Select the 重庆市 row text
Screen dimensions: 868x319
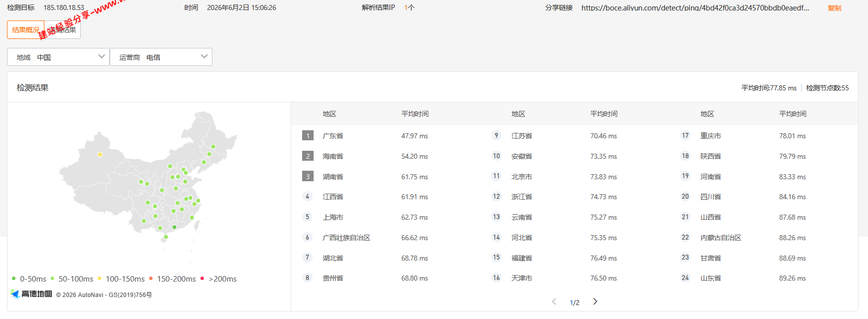[710, 136]
